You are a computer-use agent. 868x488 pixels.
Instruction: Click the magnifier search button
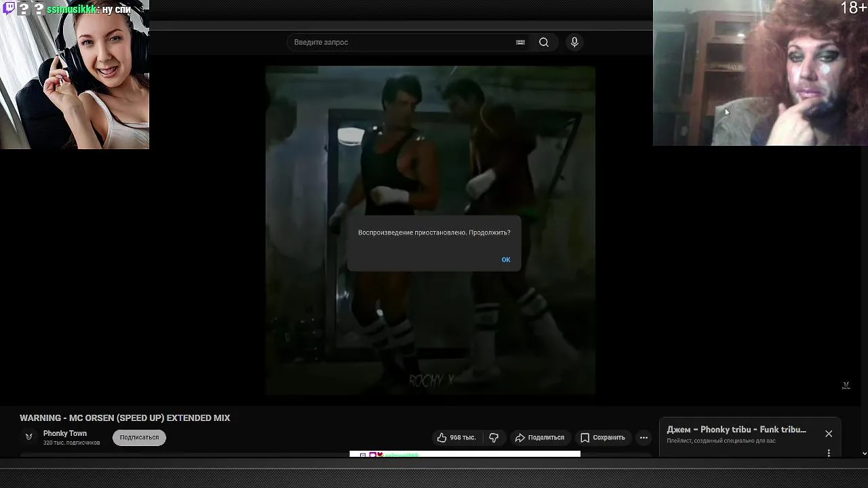[544, 42]
